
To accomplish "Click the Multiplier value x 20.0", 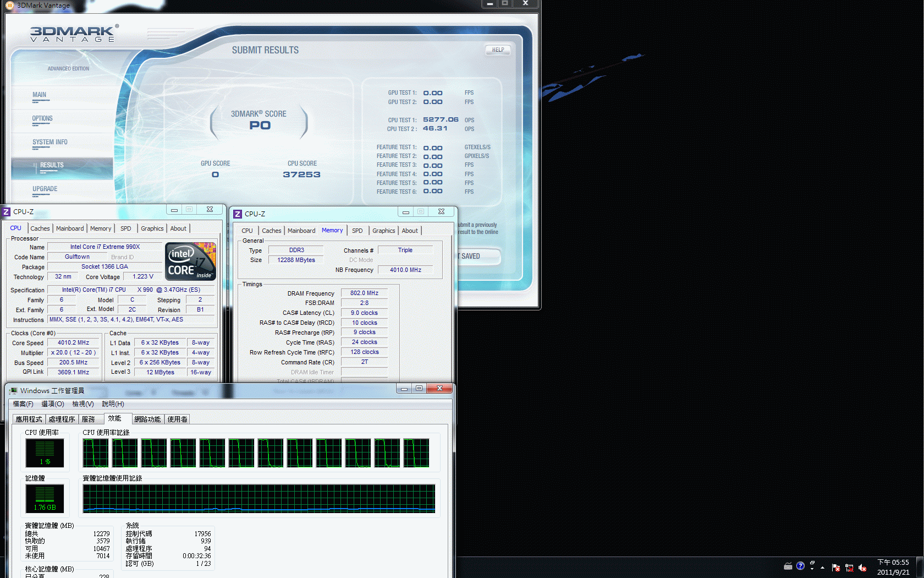I will point(73,353).
